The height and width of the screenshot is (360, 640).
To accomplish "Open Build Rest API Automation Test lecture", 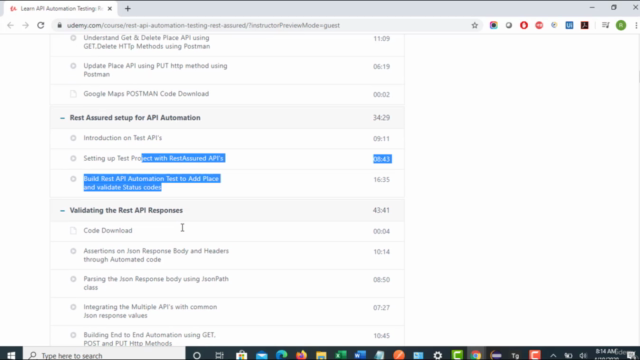I will tap(151, 183).
